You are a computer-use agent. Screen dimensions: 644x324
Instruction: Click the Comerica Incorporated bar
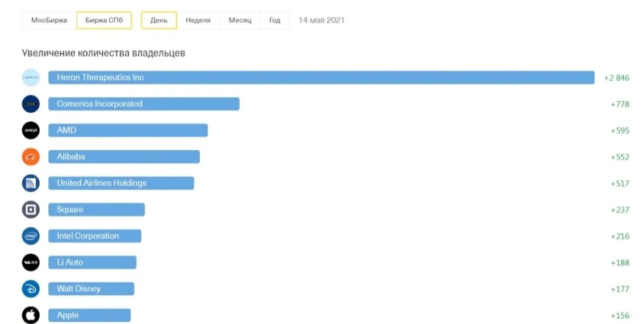tap(144, 104)
